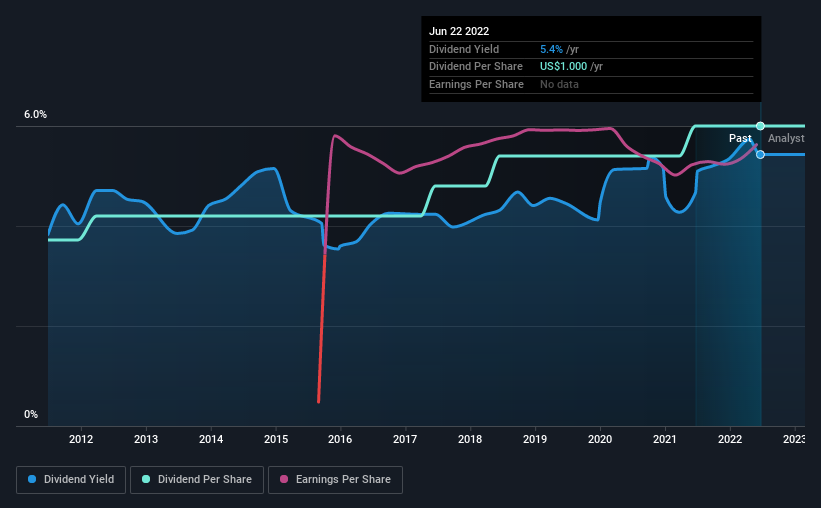Click the teal Dividend Per Share legend dot

coord(146,479)
